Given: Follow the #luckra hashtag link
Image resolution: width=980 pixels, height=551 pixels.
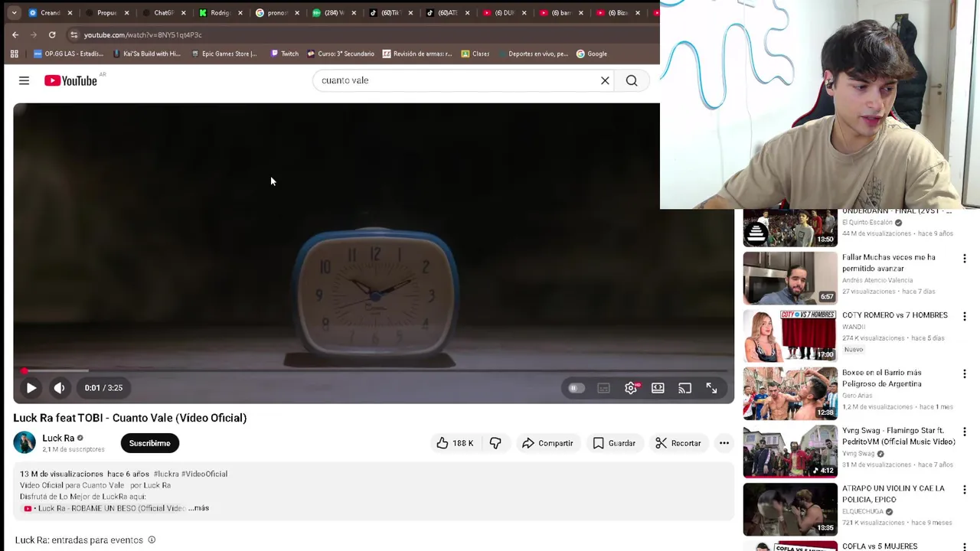Looking at the screenshot, I should [166, 474].
